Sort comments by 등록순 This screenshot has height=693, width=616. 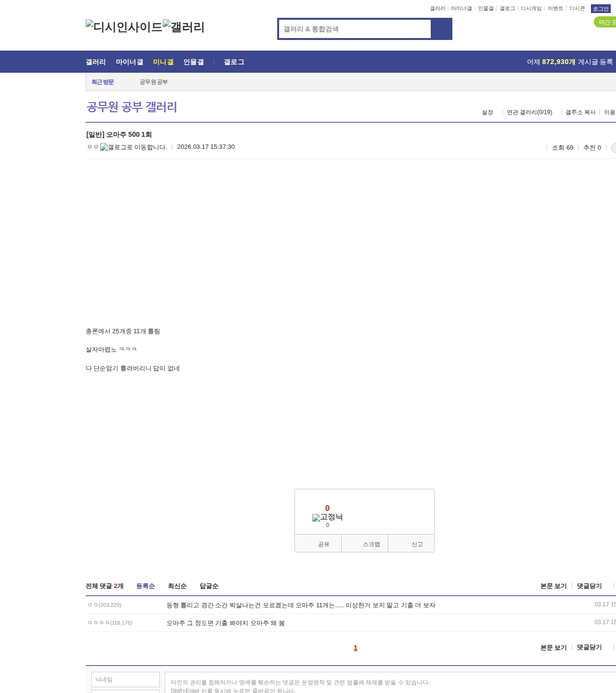pyautogui.click(x=145, y=586)
